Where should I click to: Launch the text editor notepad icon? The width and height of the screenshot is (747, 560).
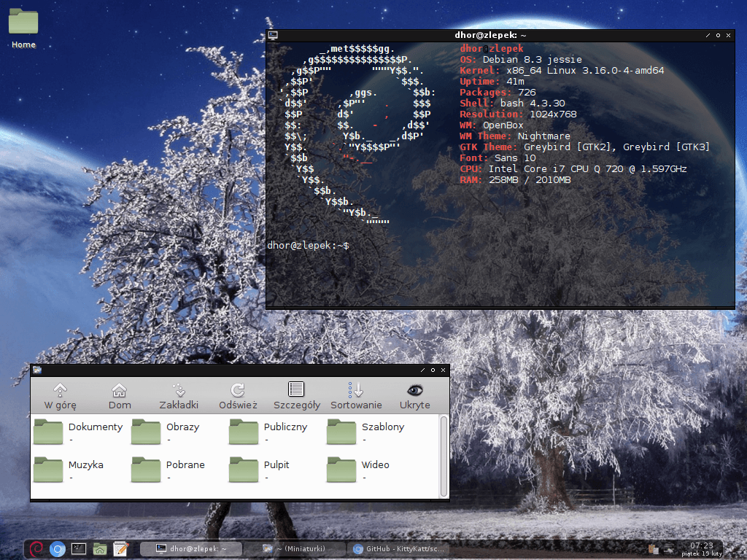pos(120,549)
